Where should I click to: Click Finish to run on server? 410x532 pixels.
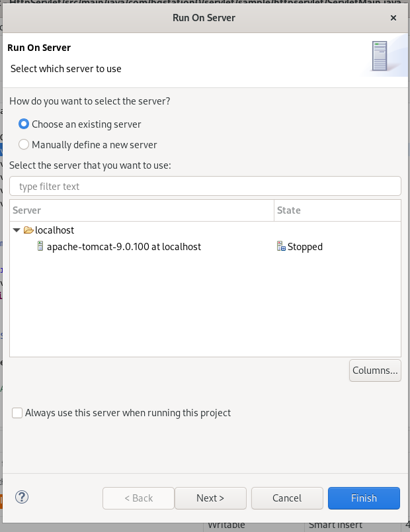click(364, 498)
